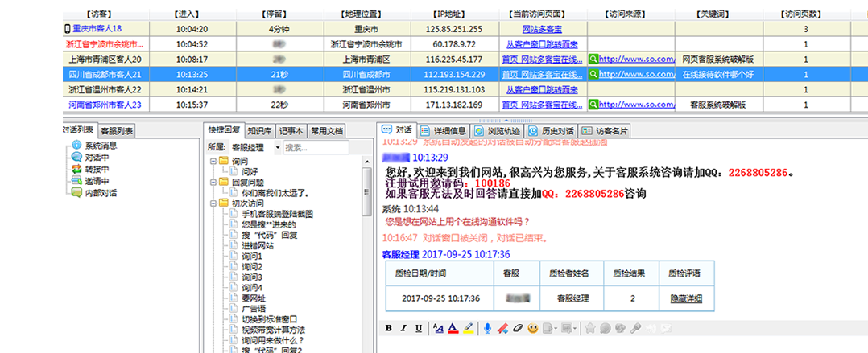Switch to the 知识库 tab
Image resolution: width=868 pixels, height=353 pixels.
click(x=258, y=130)
